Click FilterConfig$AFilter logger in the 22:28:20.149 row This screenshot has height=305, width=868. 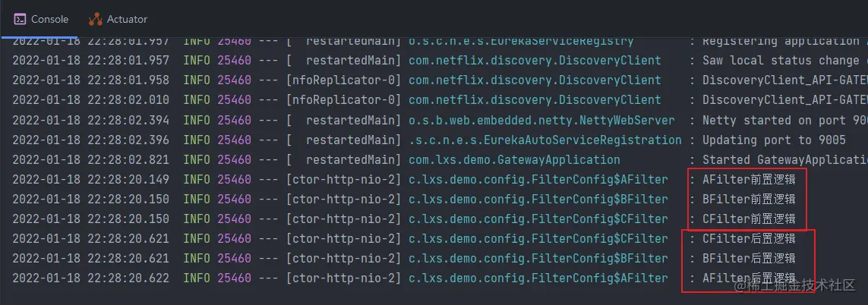[538, 179]
